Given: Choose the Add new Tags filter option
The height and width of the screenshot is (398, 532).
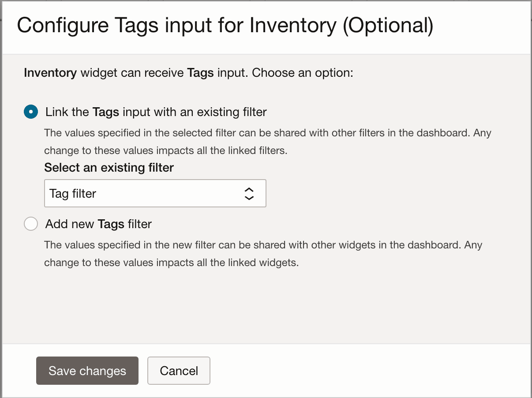Looking at the screenshot, I should [30, 224].
